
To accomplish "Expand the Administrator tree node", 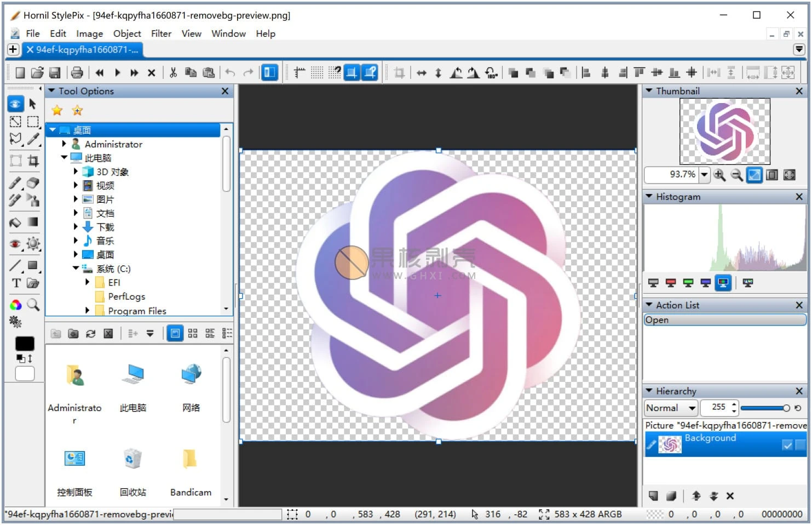I will tap(64, 144).
